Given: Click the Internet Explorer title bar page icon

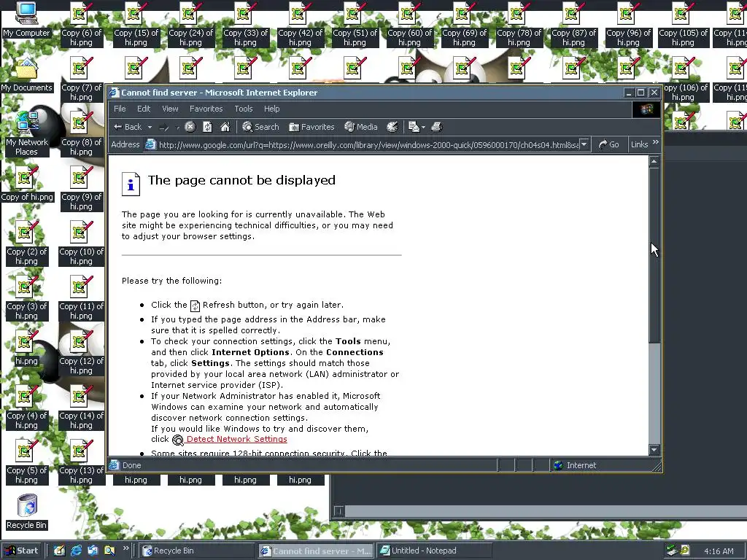Looking at the screenshot, I should 114,93.
